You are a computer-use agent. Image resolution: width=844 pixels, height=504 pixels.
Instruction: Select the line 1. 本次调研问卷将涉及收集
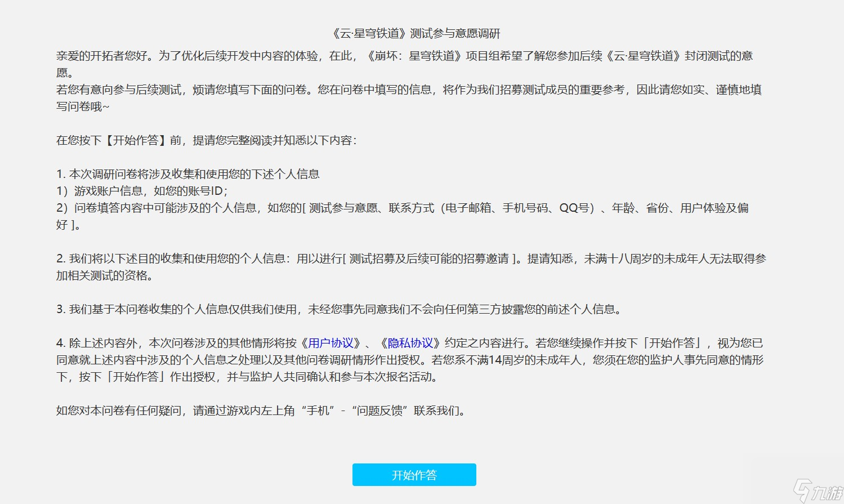coord(188,174)
